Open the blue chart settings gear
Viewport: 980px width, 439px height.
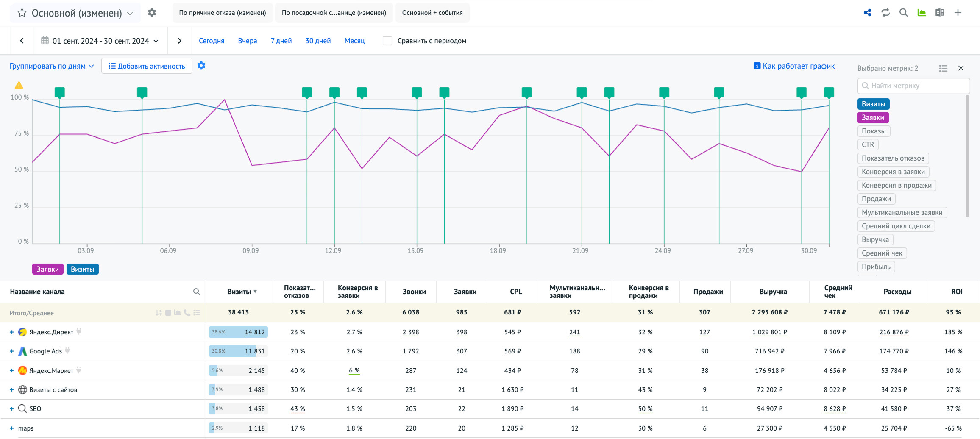201,66
